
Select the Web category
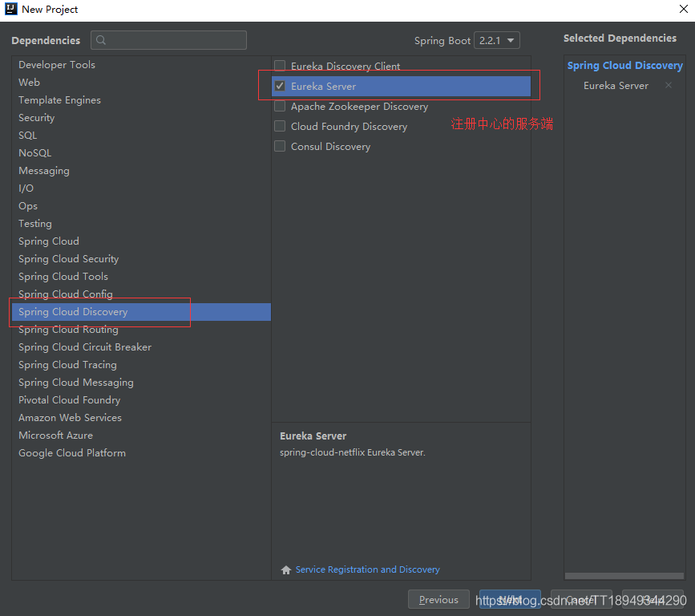[141, 83]
